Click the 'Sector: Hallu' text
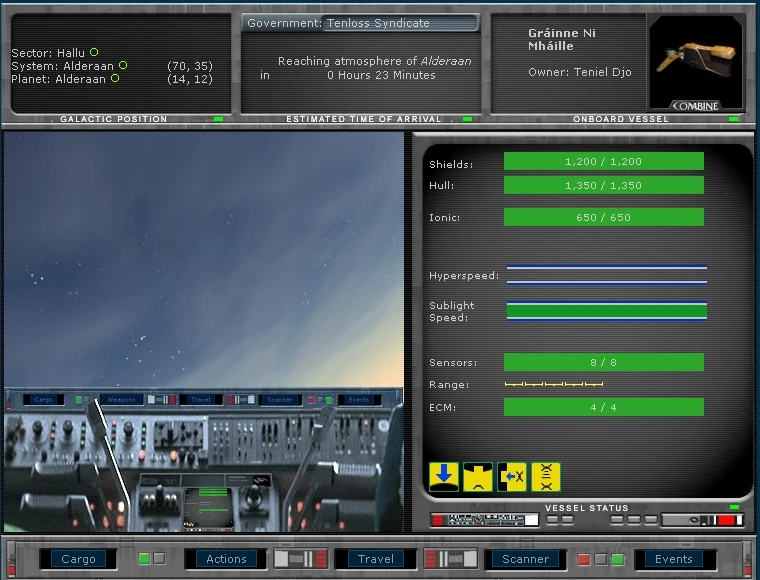Viewport: 760px width, 580px height. point(48,52)
